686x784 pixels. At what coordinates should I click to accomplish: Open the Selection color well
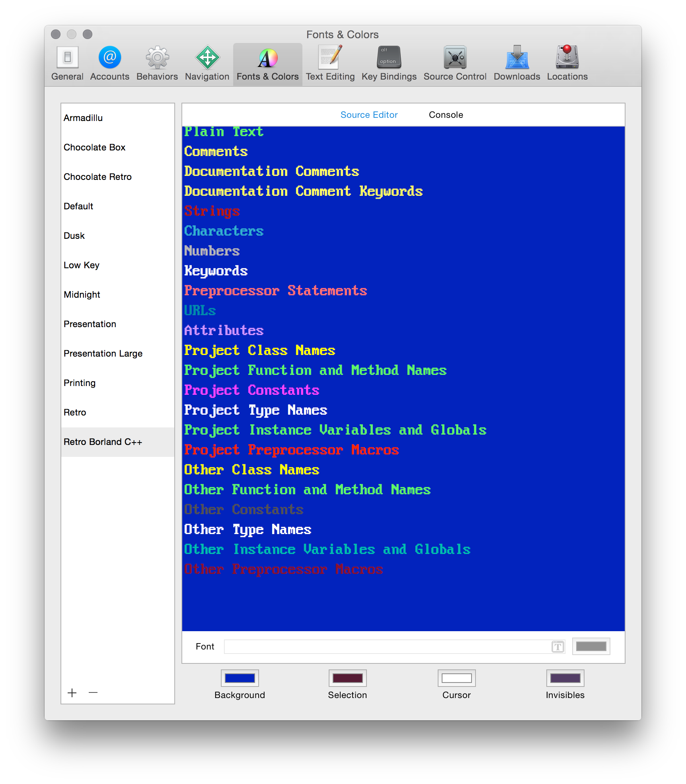pos(347,678)
